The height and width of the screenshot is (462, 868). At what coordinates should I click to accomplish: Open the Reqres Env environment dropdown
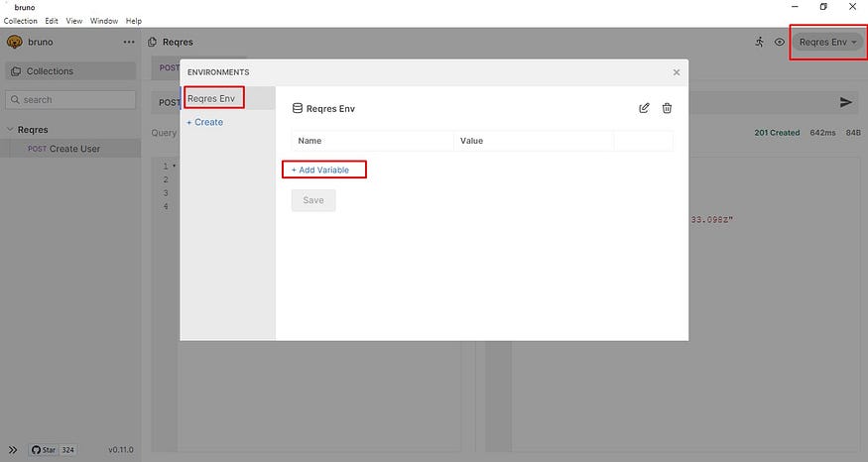click(x=827, y=42)
